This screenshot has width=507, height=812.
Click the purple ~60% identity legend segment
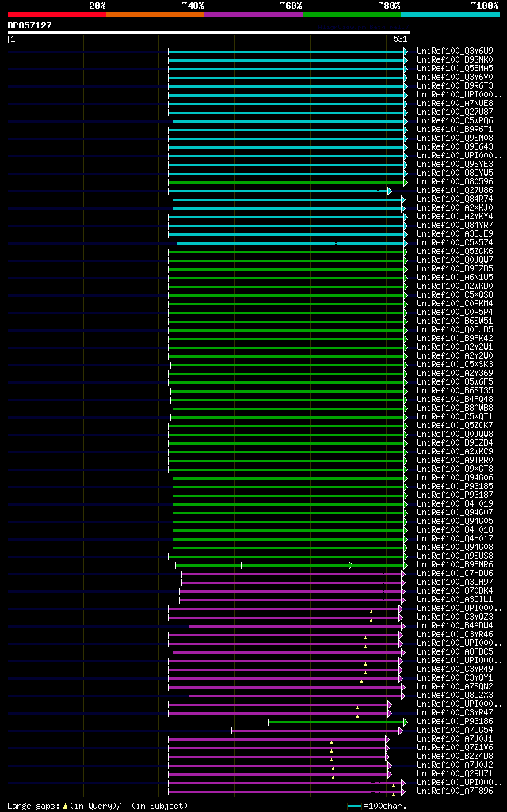pos(253,14)
